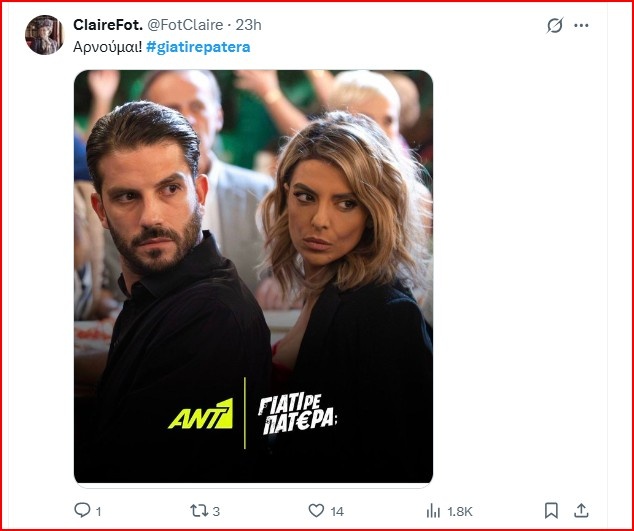The height and width of the screenshot is (531, 634).
Task: Bookmark this tweet
Action: (x=551, y=510)
